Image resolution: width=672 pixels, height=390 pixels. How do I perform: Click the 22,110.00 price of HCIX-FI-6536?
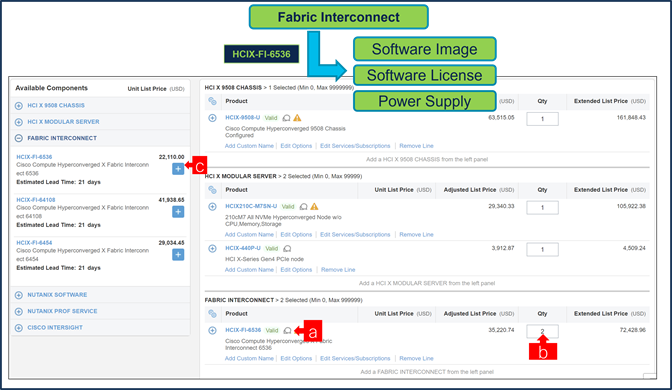click(x=171, y=157)
